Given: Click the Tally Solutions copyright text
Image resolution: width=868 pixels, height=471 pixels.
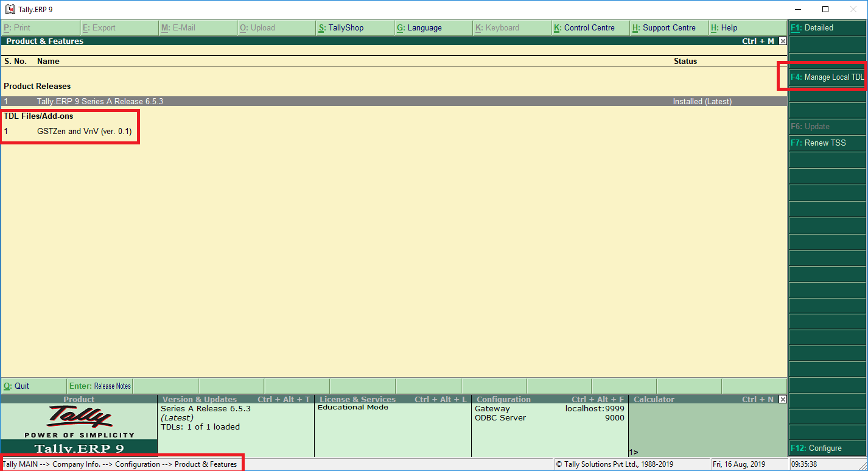Looking at the screenshot, I should coord(614,464).
